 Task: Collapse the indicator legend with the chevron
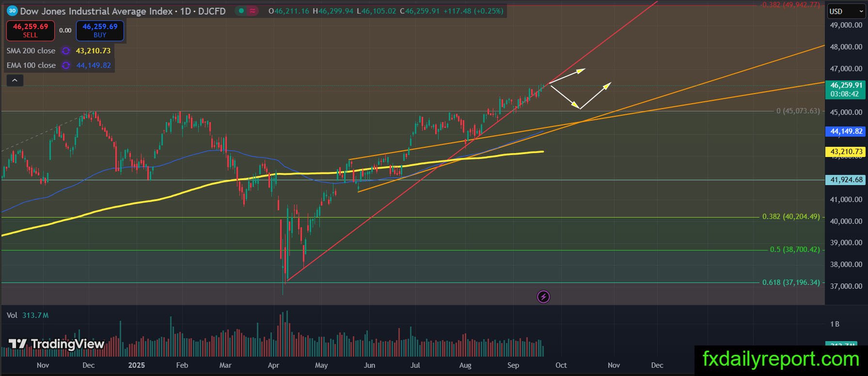15,80
